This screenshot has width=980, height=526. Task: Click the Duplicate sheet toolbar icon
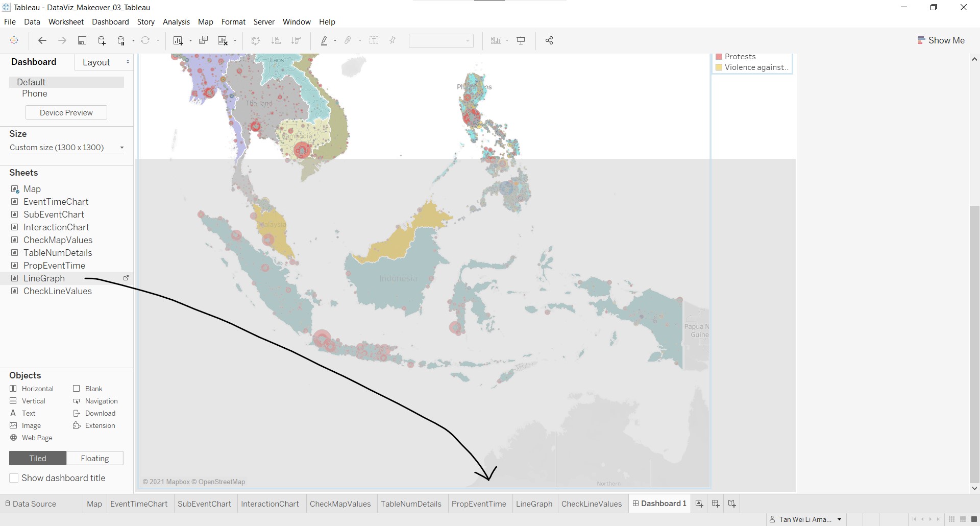[203, 41]
